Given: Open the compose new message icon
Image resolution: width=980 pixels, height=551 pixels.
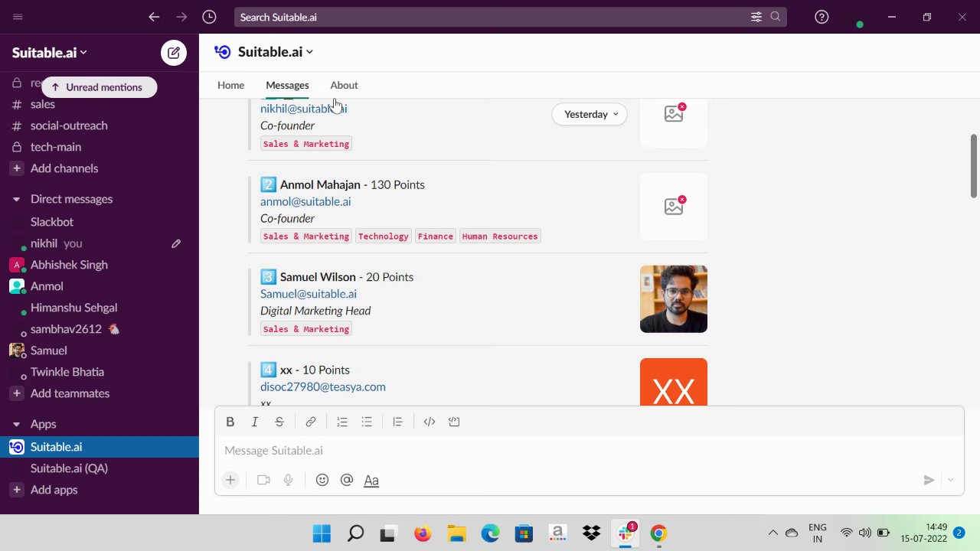Looking at the screenshot, I should tap(174, 53).
